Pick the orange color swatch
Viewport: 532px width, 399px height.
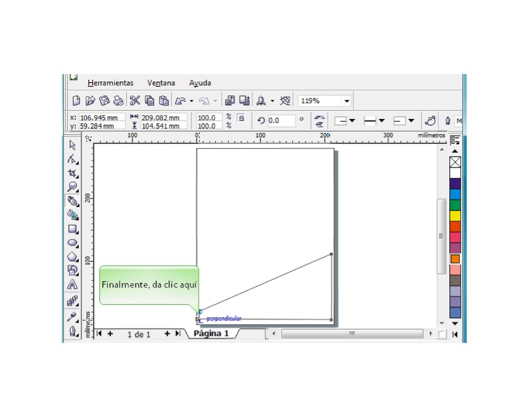pyautogui.click(x=455, y=259)
